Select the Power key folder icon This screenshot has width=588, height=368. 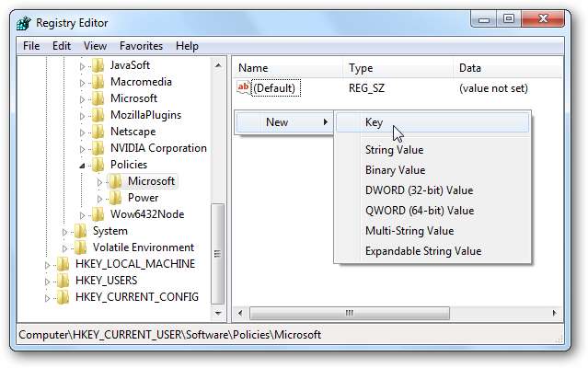click(x=115, y=198)
